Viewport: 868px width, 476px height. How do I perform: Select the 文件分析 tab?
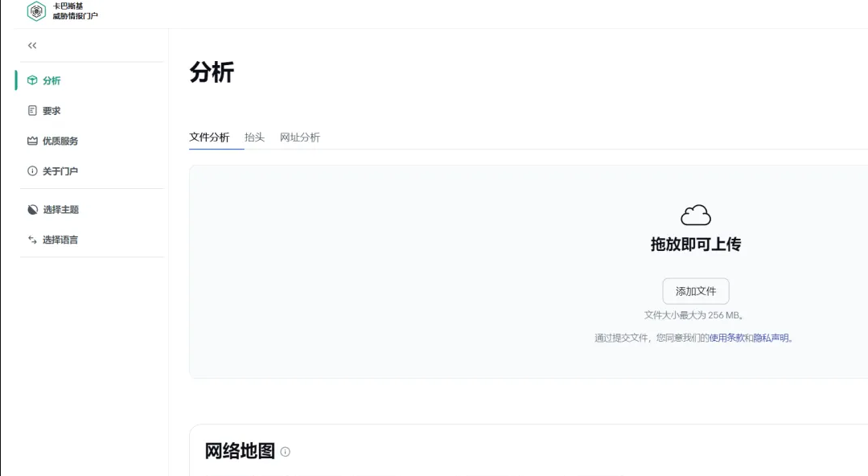coord(208,137)
